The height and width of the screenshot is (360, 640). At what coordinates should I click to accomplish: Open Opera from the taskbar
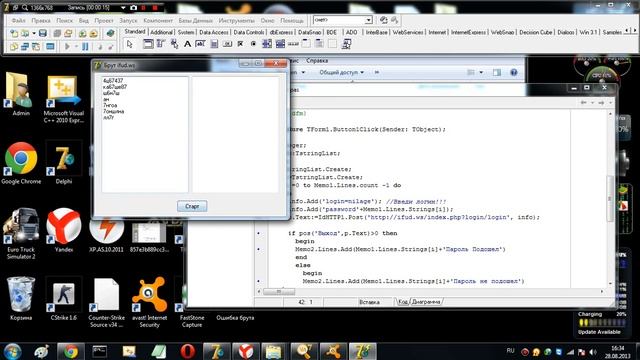coord(187,351)
